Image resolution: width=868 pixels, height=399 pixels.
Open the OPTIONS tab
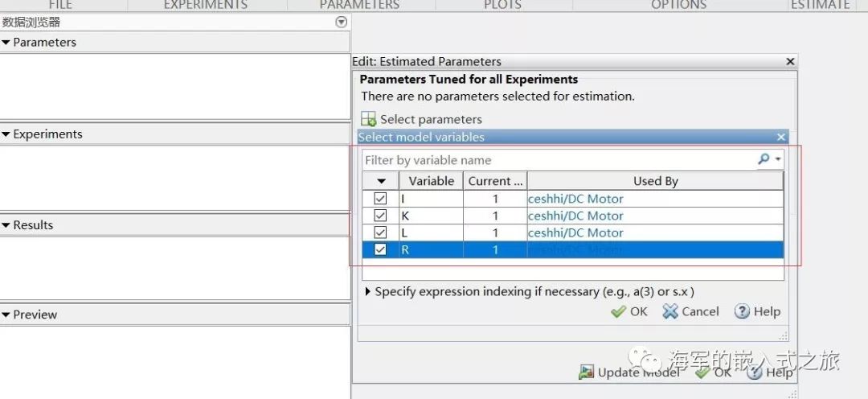tap(678, 5)
